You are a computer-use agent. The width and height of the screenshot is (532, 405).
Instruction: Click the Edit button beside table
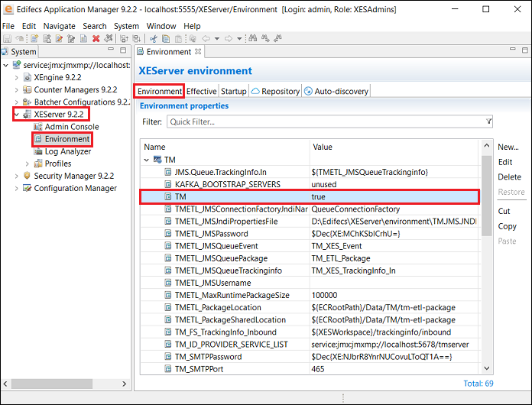(505, 162)
